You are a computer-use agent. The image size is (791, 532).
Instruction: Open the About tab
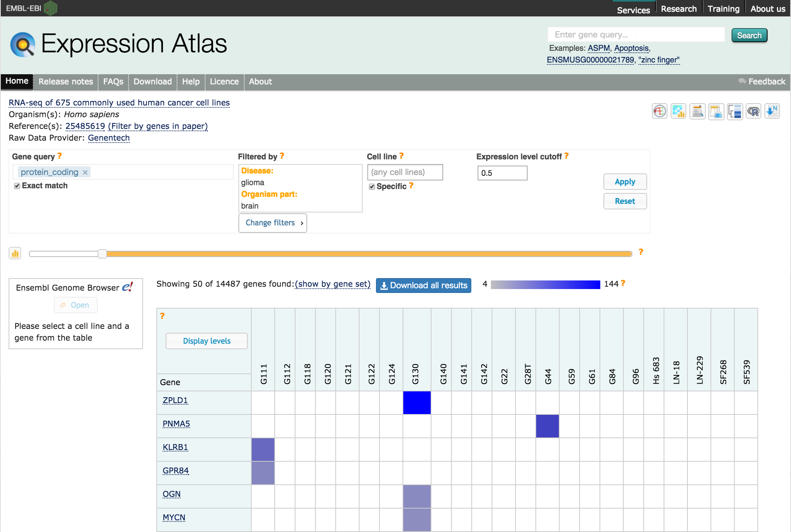point(260,82)
